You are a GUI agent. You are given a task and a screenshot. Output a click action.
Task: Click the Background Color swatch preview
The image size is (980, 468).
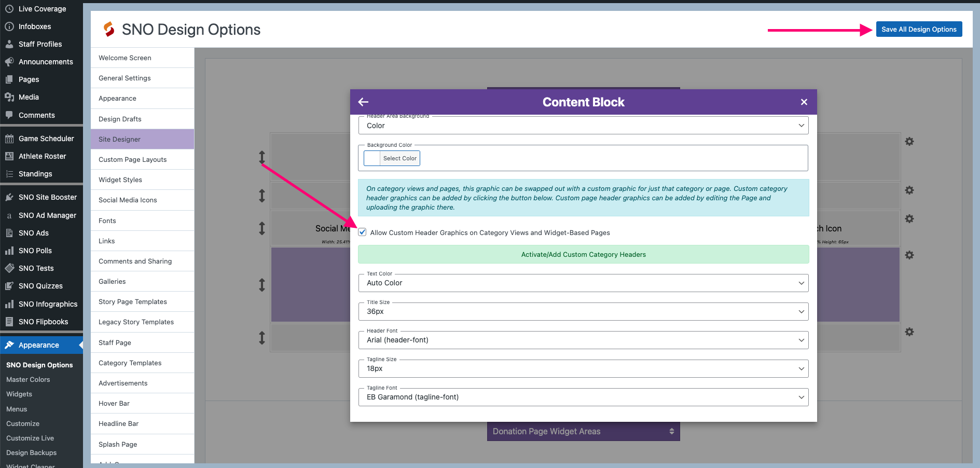pos(372,158)
